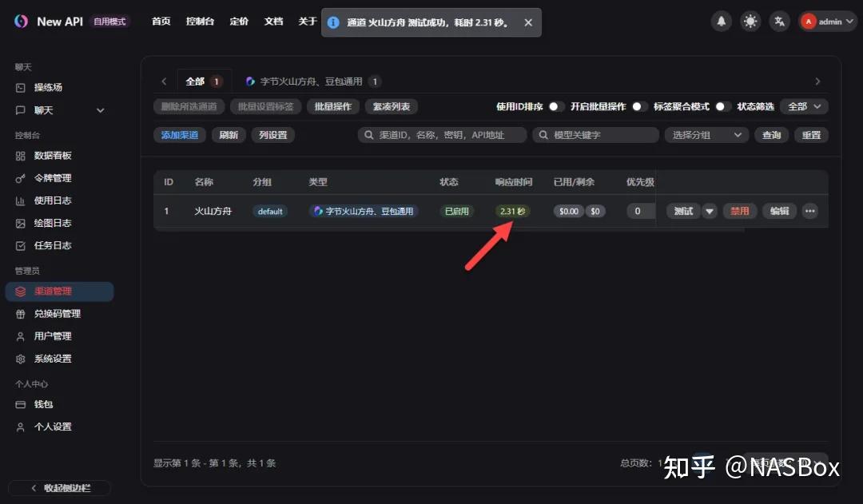Select the 字节火山方舟、豆包通用 tab
This screenshot has height=504, width=863.
click(x=313, y=81)
